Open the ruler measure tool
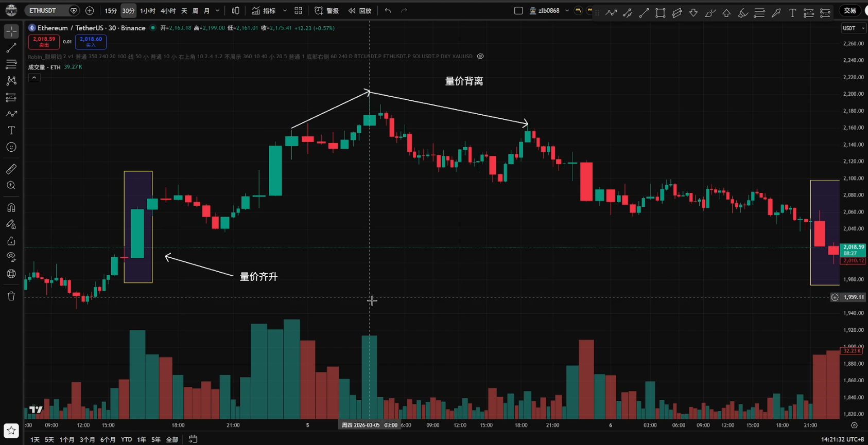The width and height of the screenshot is (868, 445). (11, 169)
